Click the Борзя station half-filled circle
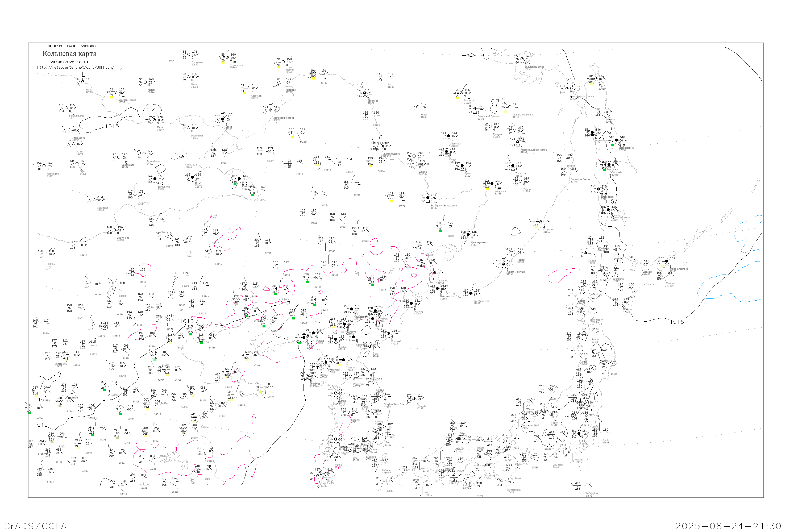This screenshot has height=532, width=798. tap(223, 119)
